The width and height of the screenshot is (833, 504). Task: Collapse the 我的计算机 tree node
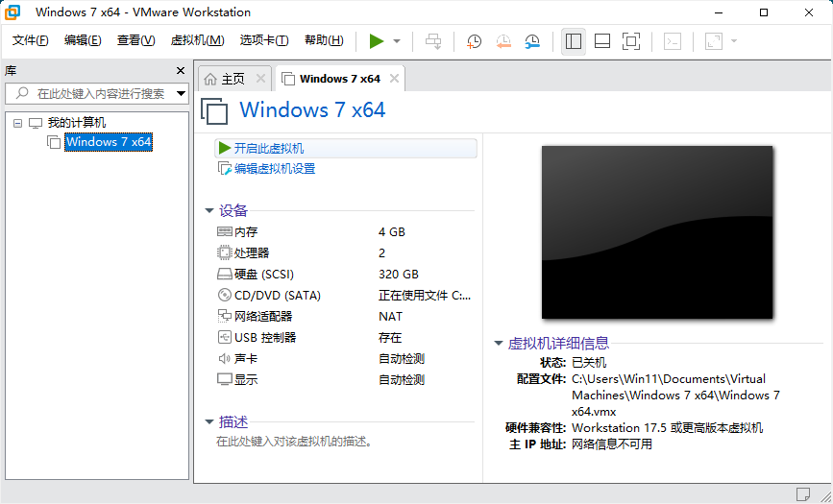pyautogui.click(x=17, y=123)
